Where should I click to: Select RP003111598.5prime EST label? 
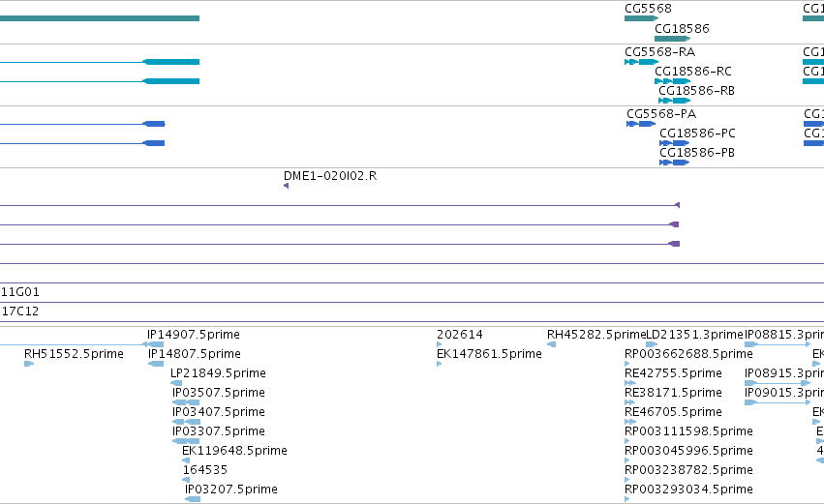click(x=688, y=431)
